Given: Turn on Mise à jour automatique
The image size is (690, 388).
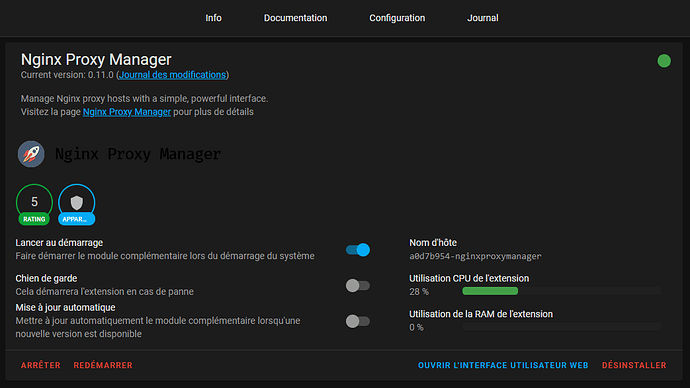Looking at the screenshot, I should [358, 321].
